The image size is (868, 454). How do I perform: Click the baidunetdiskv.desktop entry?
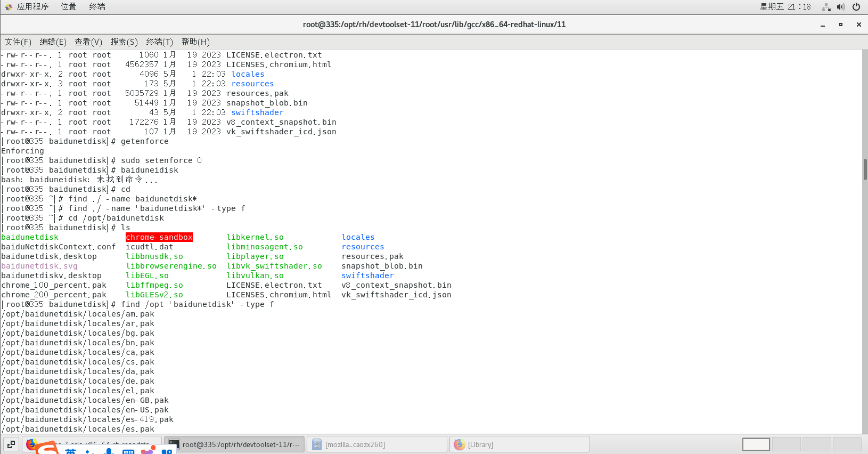click(x=51, y=275)
